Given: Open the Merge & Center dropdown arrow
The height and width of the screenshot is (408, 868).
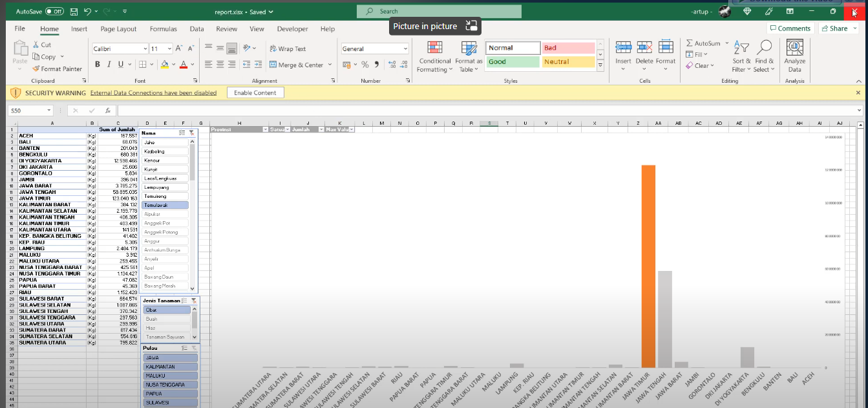Looking at the screenshot, I should (x=330, y=65).
